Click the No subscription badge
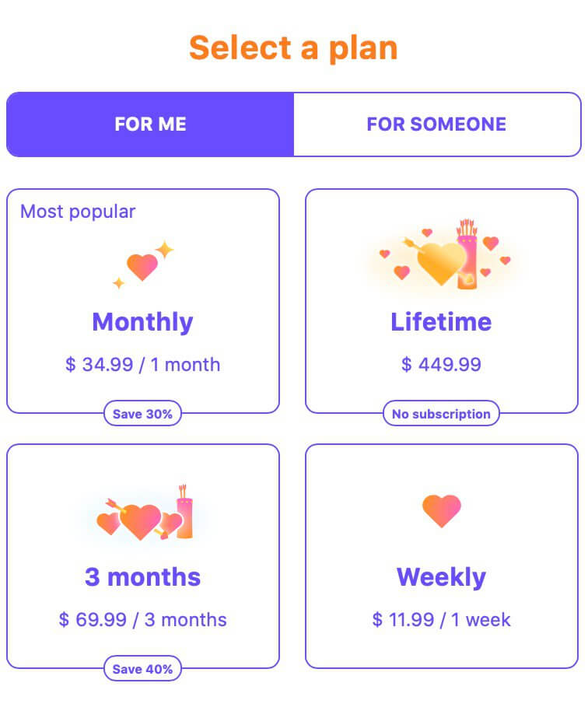 441,414
